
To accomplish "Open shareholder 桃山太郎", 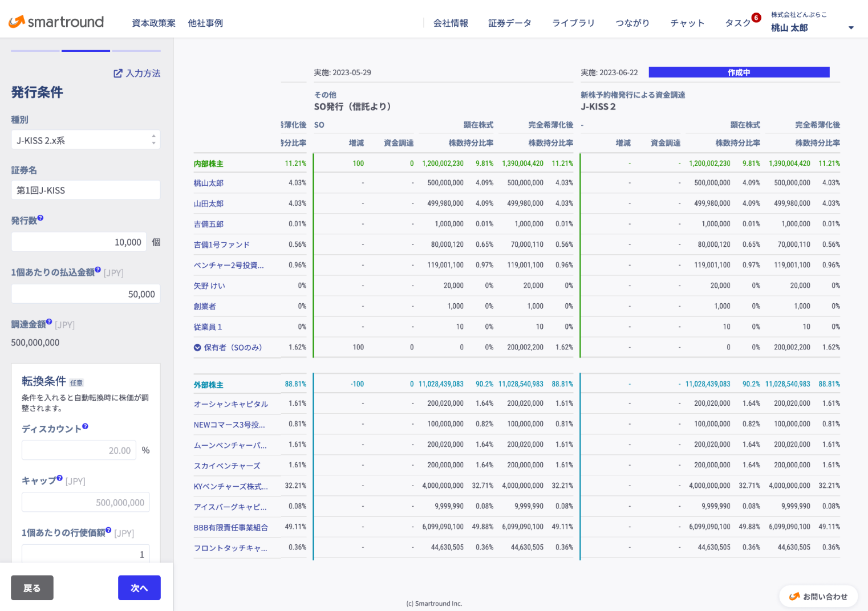I will [209, 184].
